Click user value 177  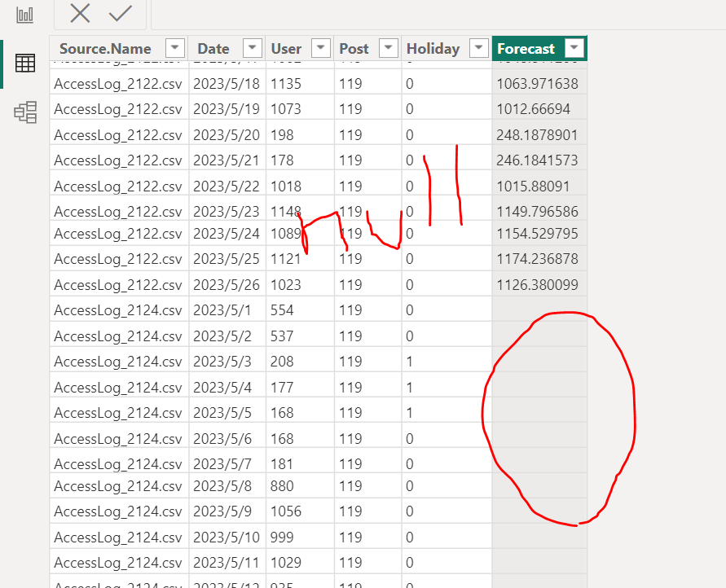click(282, 387)
